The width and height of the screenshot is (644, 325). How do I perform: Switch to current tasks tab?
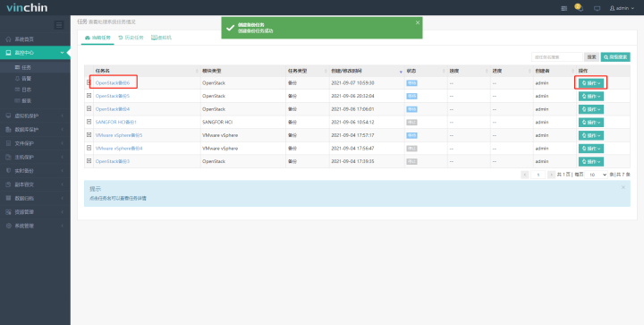[97, 38]
